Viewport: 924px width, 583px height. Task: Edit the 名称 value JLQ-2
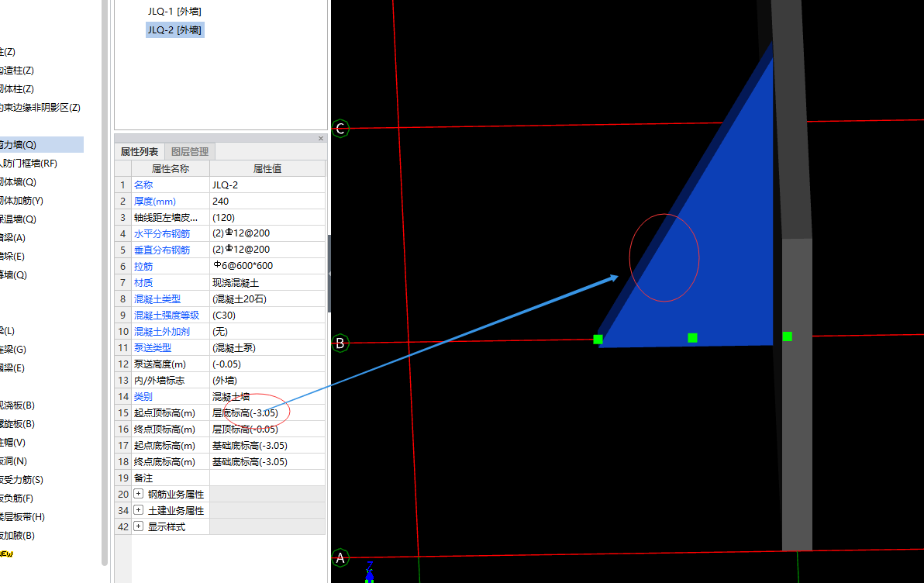(267, 185)
